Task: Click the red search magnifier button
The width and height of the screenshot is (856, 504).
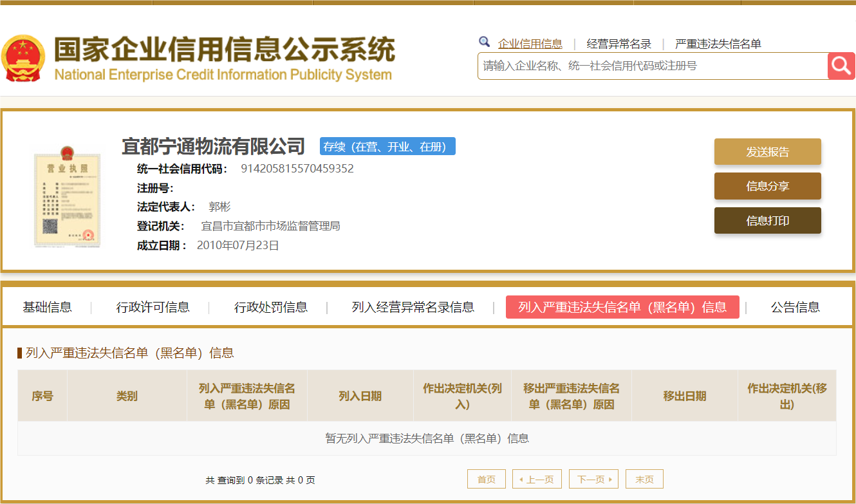Action: point(841,66)
